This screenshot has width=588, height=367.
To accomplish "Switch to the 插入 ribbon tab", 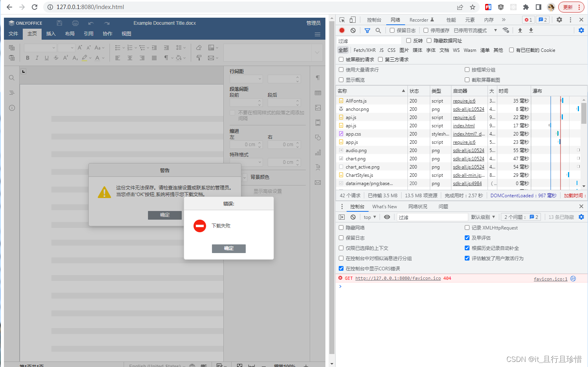I will tap(50, 34).
